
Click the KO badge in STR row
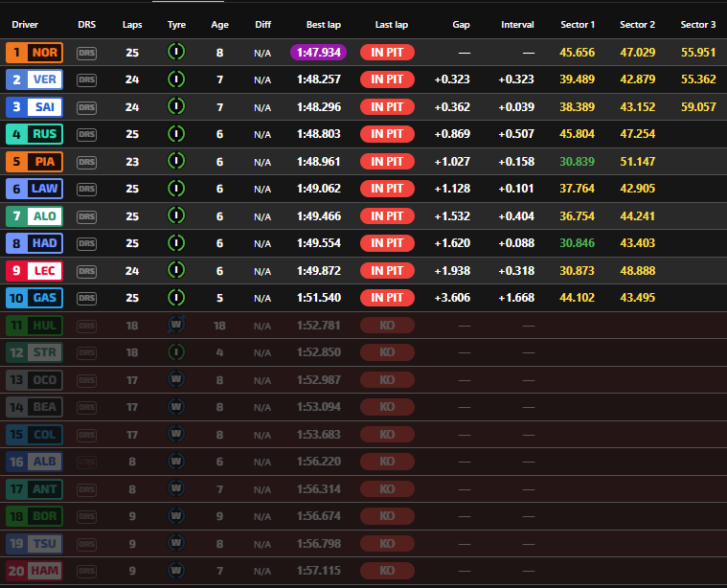click(387, 352)
